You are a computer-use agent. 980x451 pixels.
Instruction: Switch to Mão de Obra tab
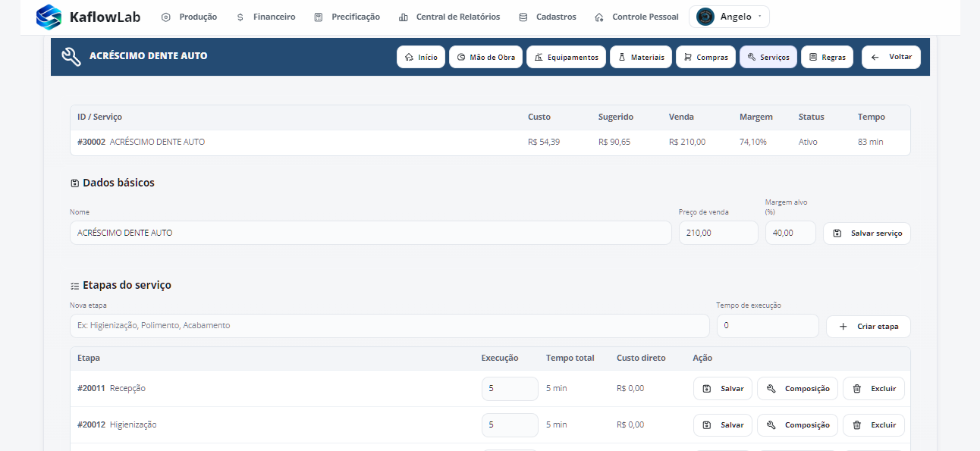pos(485,57)
